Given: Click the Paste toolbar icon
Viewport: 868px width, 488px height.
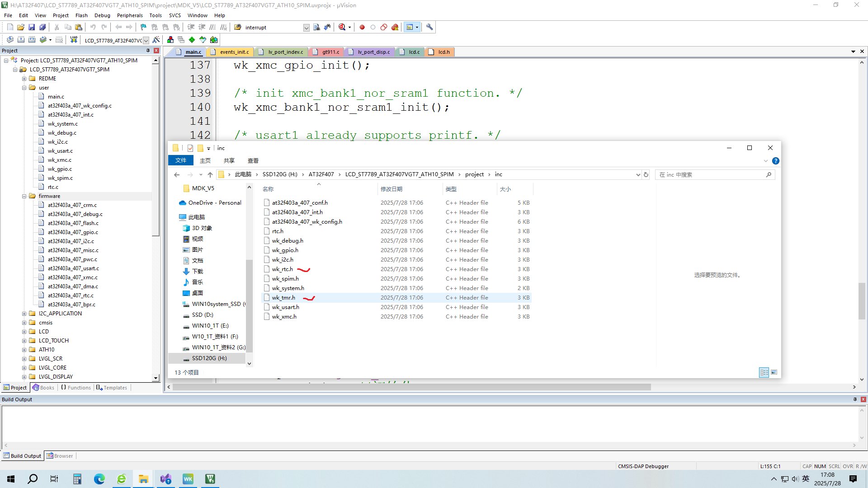Looking at the screenshot, I should (79, 27).
